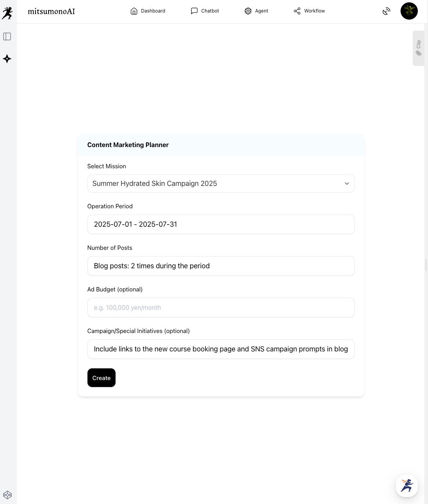The height and width of the screenshot is (504, 428).
Task: Open the user profile avatar
Action: click(409, 11)
